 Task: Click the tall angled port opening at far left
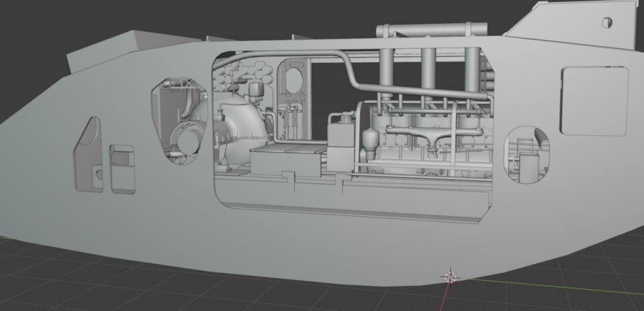point(88,155)
